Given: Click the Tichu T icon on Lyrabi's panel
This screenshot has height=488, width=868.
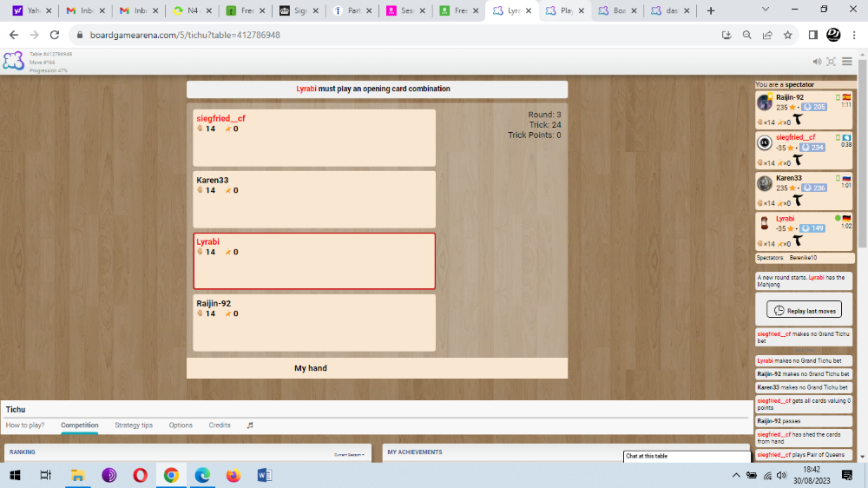Looking at the screenshot, I should [798, 241].
